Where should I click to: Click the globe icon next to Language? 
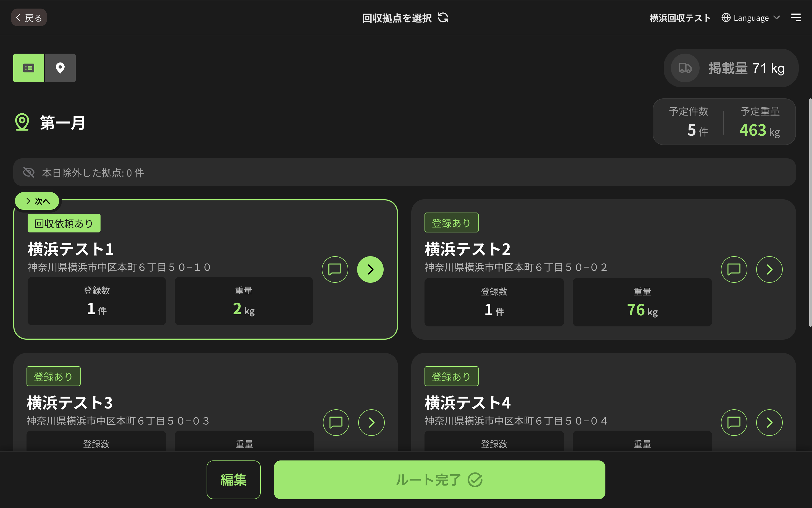coord(726,17)
